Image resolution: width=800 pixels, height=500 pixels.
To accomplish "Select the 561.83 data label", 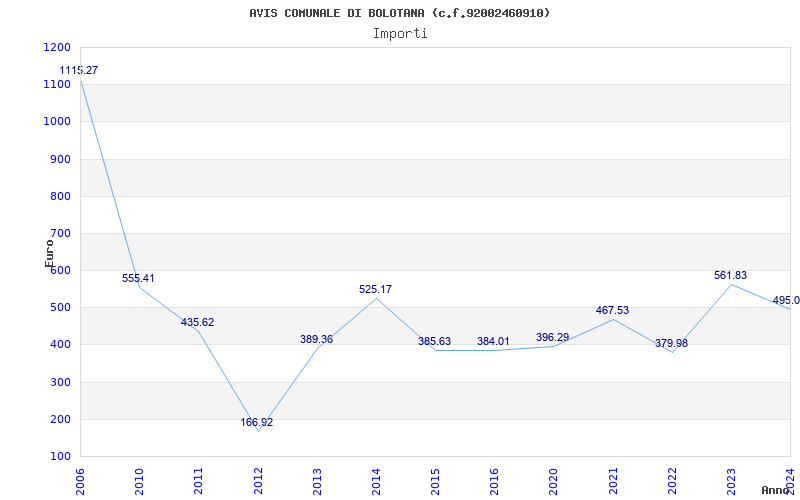I will point(731,276).
